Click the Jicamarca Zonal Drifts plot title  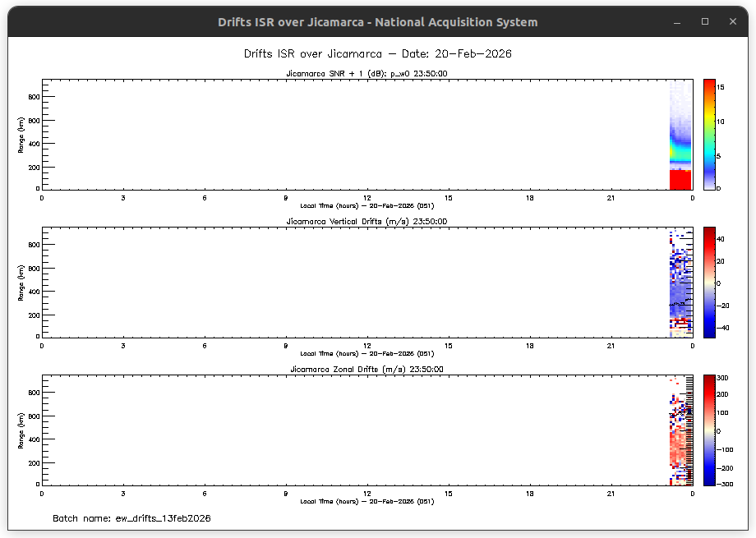pyautogui.click(x=366, y=370)
